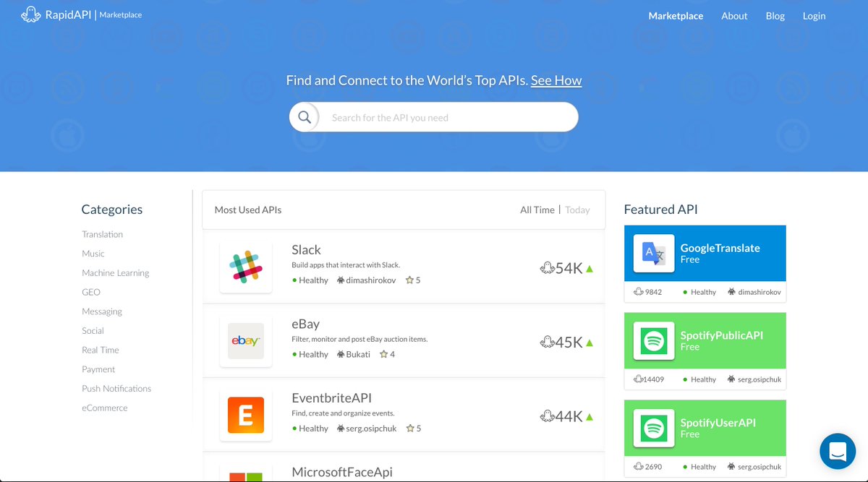Click the usage octopus icon beside 44K
The width and height of the screenshot is (868, 482).
[x=547, y=416]
